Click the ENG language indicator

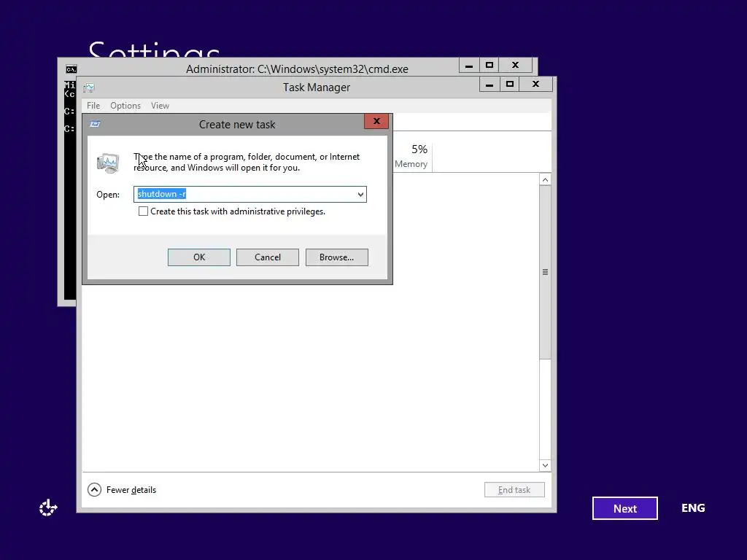point(693,508)
